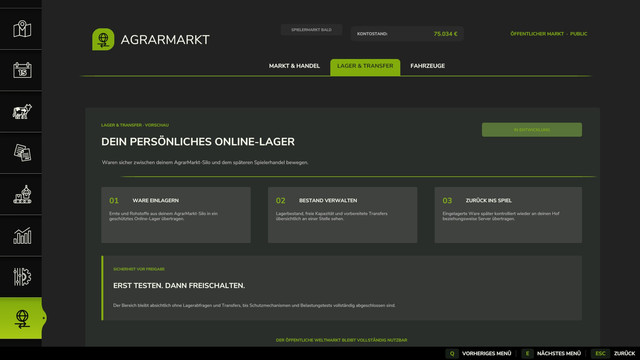Click the Erst testen. Dann freischalten. heading
Image resolution: width=640 pixels, height=360 pixels.
pyautogui.click(x=179, y=286)
